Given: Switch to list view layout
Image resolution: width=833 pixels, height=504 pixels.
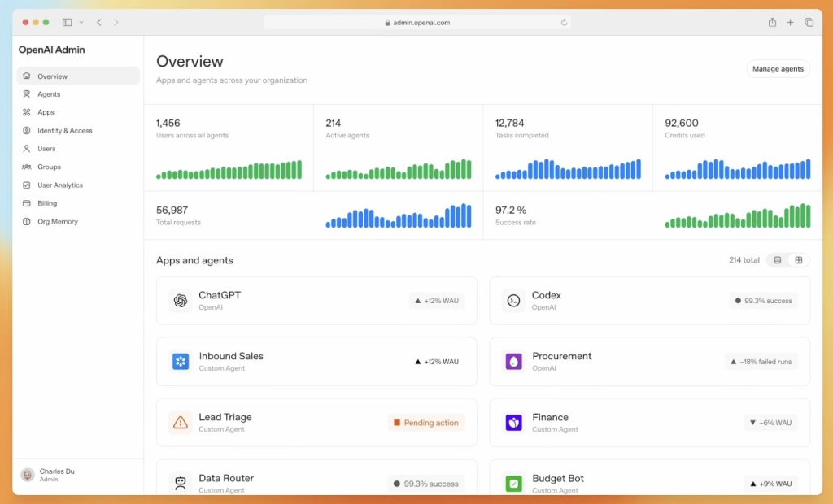Looking at the screenshot, I should [778, 260].
